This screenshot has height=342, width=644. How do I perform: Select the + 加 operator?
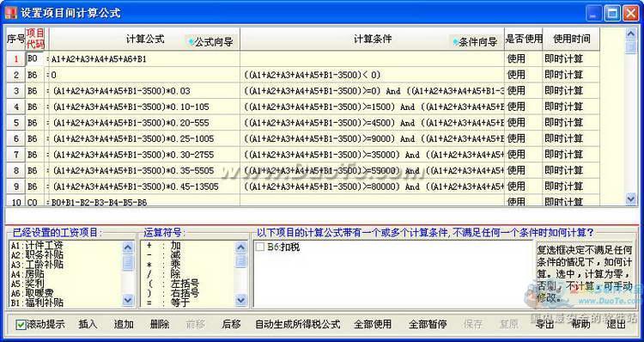coord(164,246)
